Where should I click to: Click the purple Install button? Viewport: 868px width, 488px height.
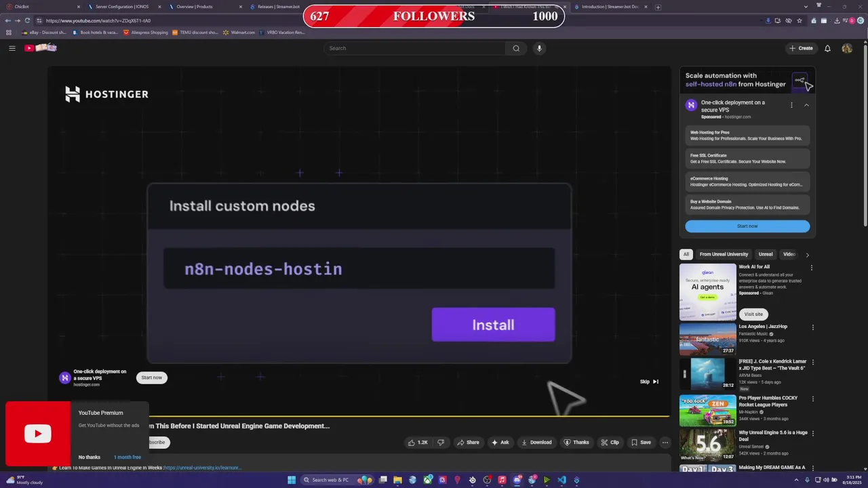coord(493,325)
